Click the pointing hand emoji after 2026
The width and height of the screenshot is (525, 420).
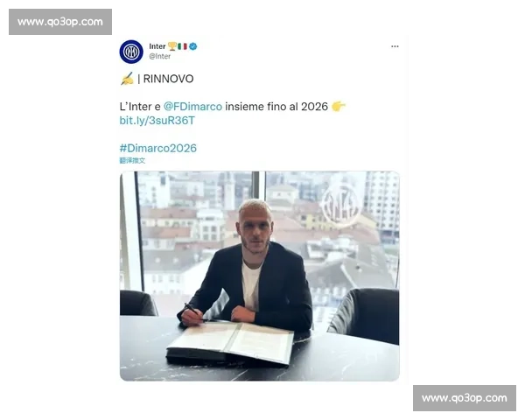(x=338, y=107)
